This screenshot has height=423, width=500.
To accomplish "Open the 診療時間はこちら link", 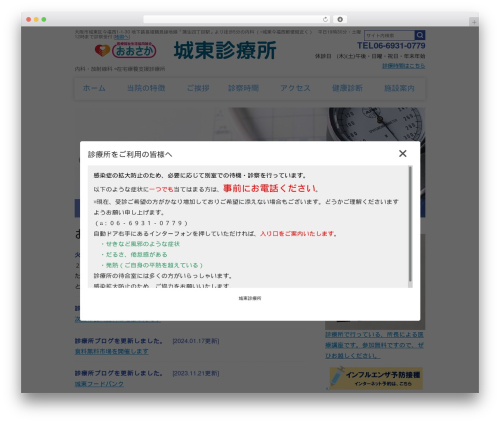I will (403, 66).
